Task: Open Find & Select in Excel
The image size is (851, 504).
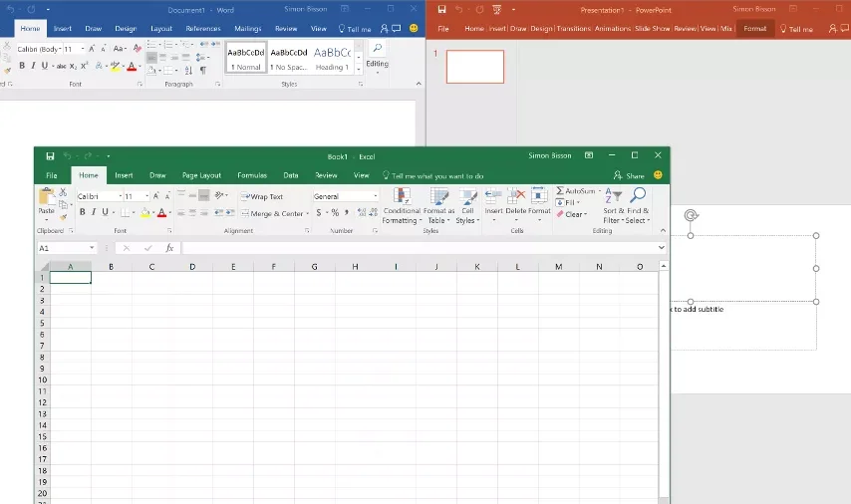Action: pyautogui.click(x=638, y=205)
